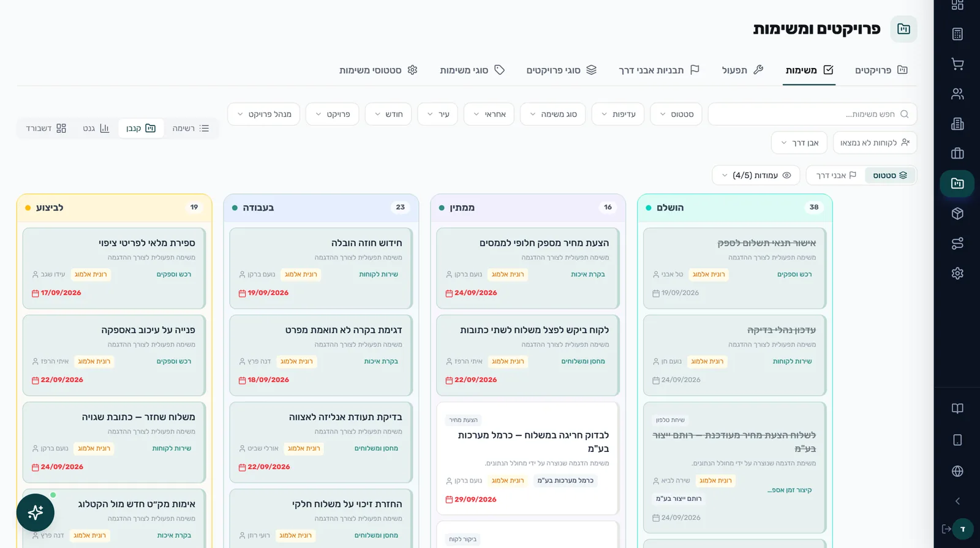Expand the סטטוס filter dropdown
This screenshot has width=980, height=548.
tap(676, 114)
